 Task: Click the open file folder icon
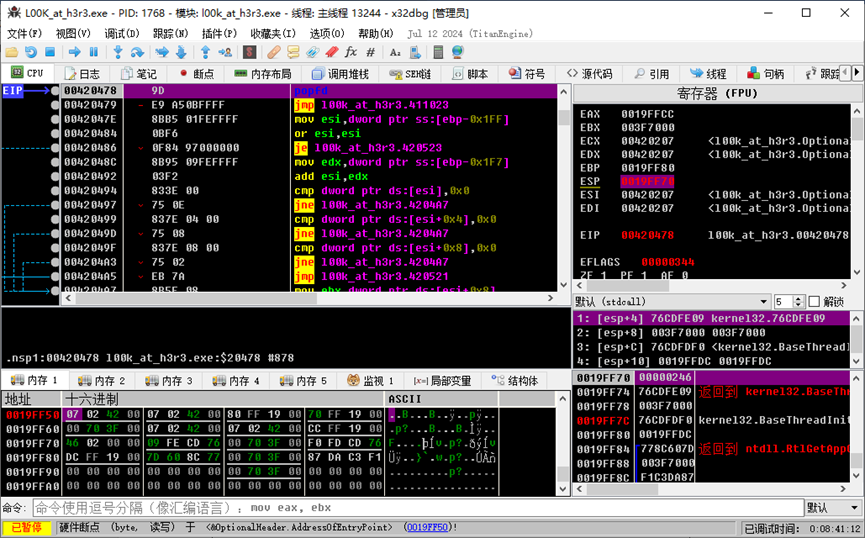click(11, 52)
